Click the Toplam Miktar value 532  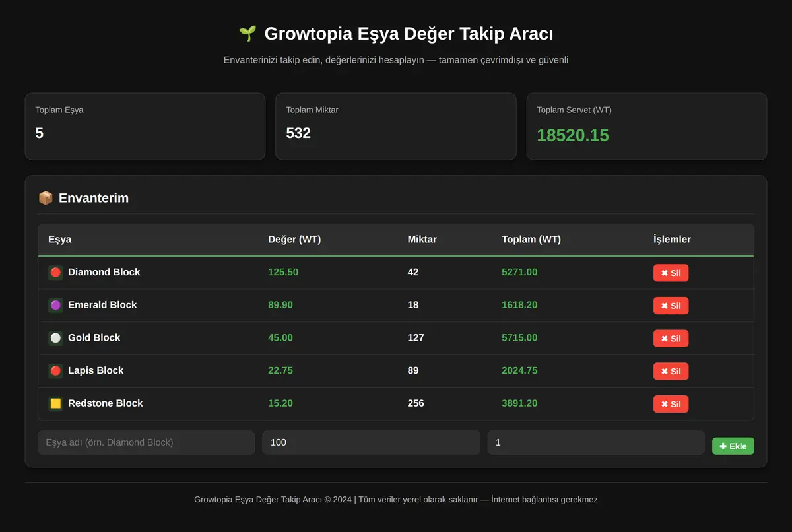click(x=298, y=133)
